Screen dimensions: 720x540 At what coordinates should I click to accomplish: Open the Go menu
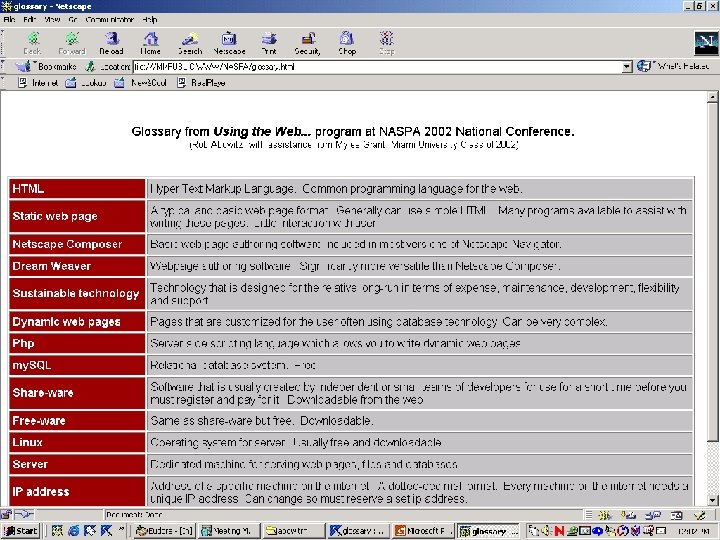(73, 19)
